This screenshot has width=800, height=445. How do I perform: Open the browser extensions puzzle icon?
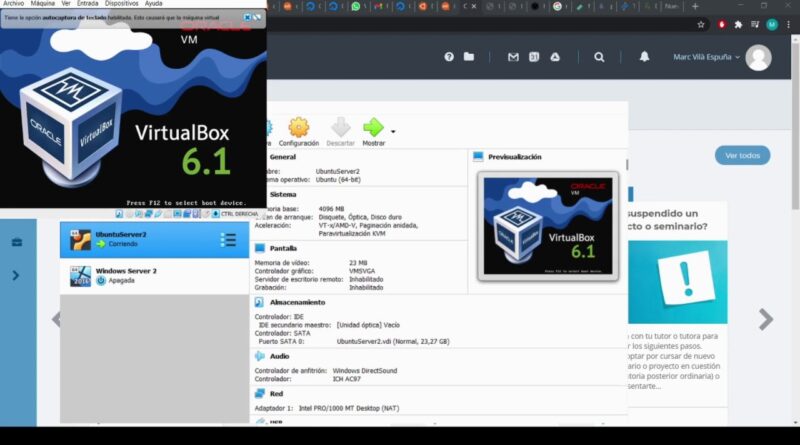click(738, 24)
